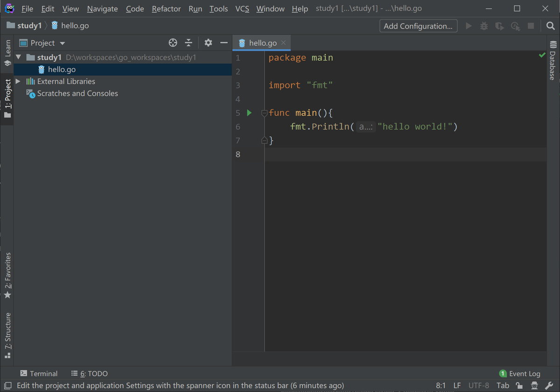Click the Add Configuration button
This screenshot has width=560, height=392.
(418, 26)
